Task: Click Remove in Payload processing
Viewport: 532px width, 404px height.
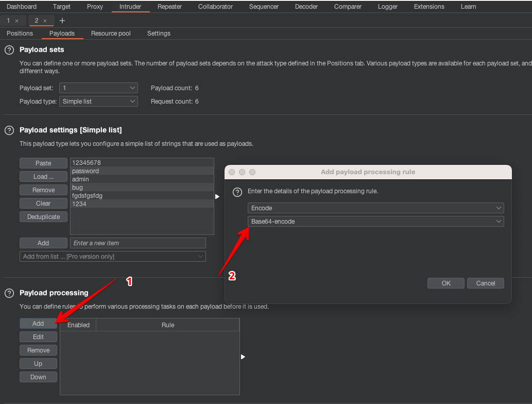Action: tap(38, 350)
